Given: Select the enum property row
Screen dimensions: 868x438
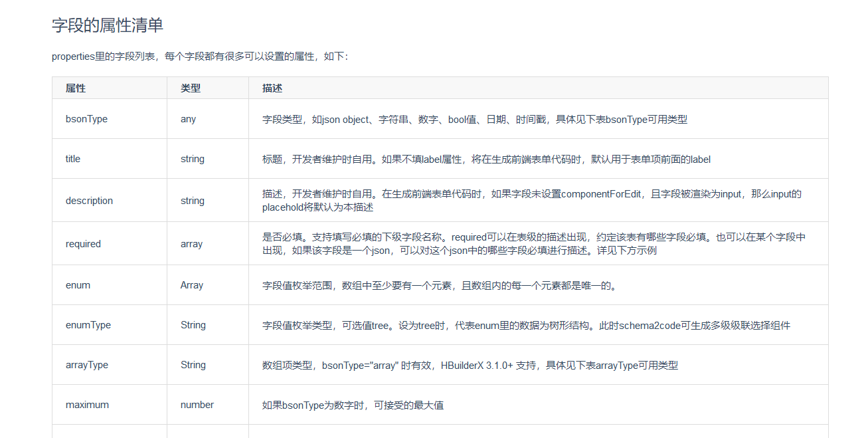Looking at the screenshot, I should (x=75, y=284).
